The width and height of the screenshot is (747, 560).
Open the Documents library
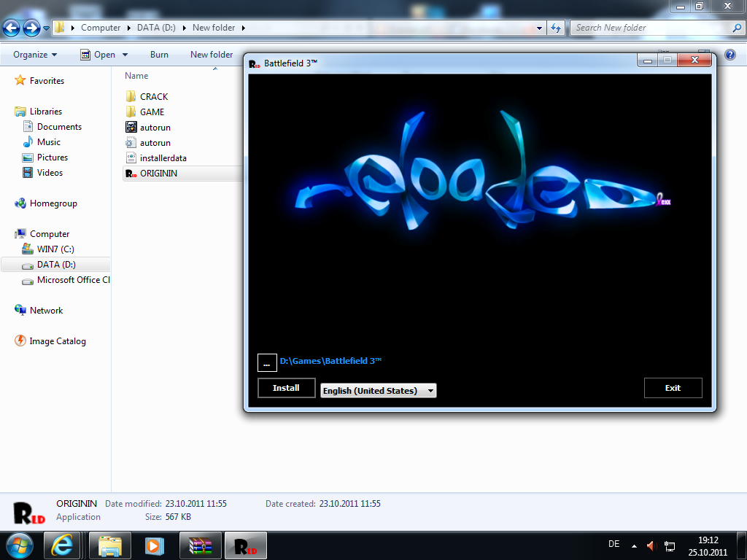coord(59,127)
